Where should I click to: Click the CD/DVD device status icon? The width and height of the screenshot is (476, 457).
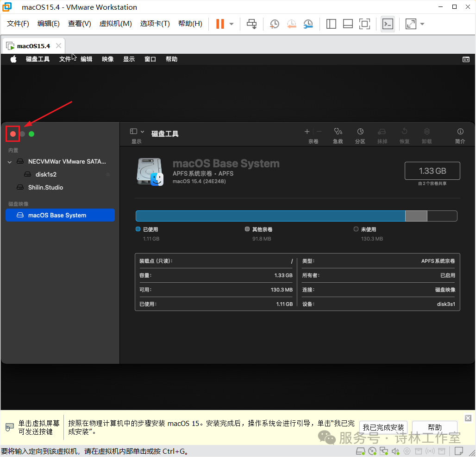coord(372,451)
